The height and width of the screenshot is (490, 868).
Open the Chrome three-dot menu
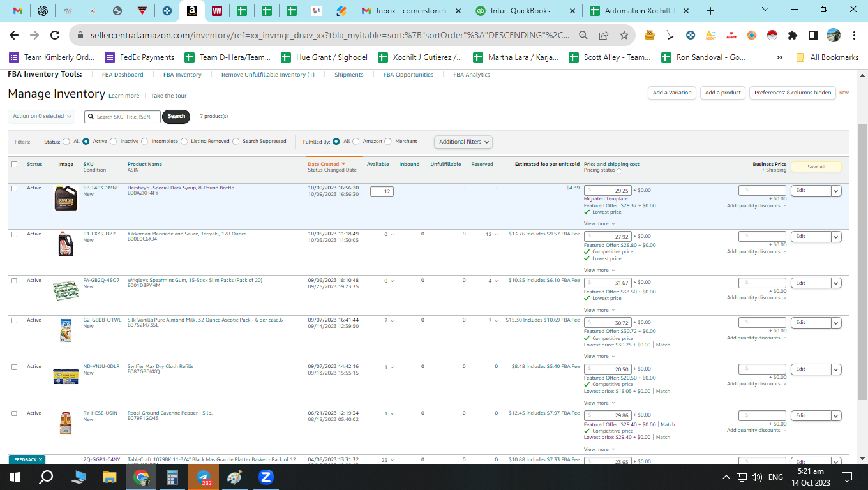pyautogui.click(x=855, y=35)
